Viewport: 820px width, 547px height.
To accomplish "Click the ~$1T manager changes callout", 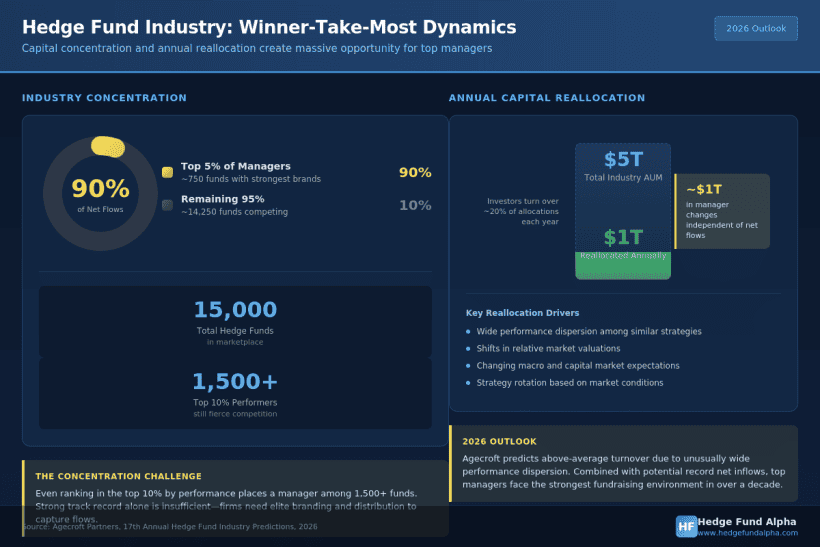I will [x=722, y=211].
